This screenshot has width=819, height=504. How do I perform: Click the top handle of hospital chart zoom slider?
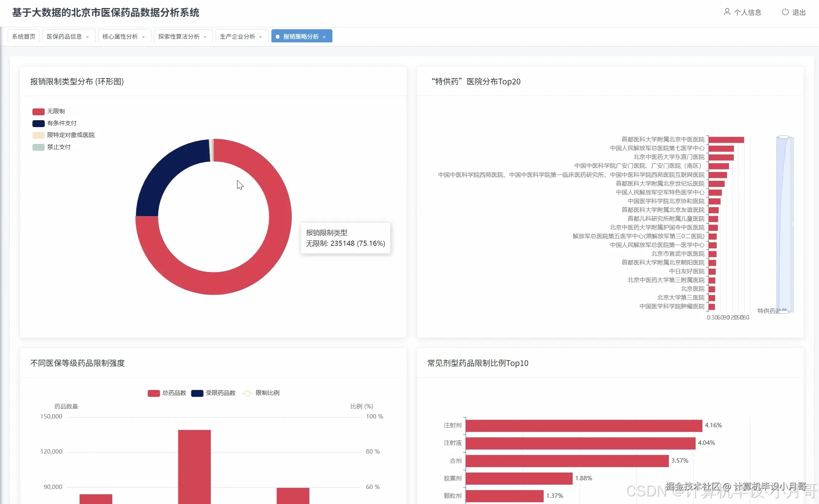784,137
